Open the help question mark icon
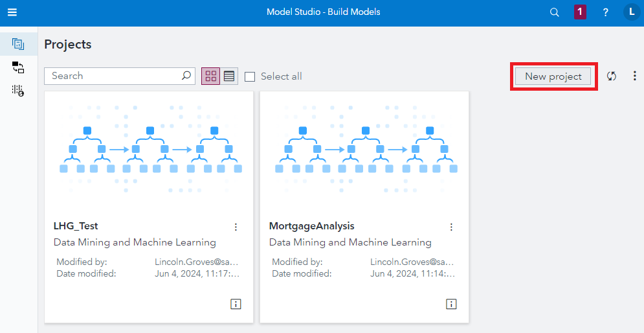644x333 pixels. click(606, 12)
